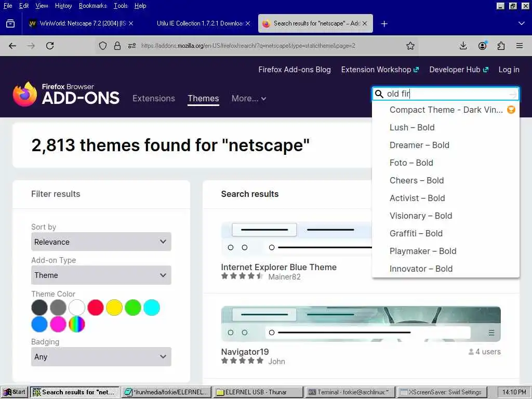Select Compact Theme - Dark Vin... suggestion
The image size is (532, 399).
445,110
